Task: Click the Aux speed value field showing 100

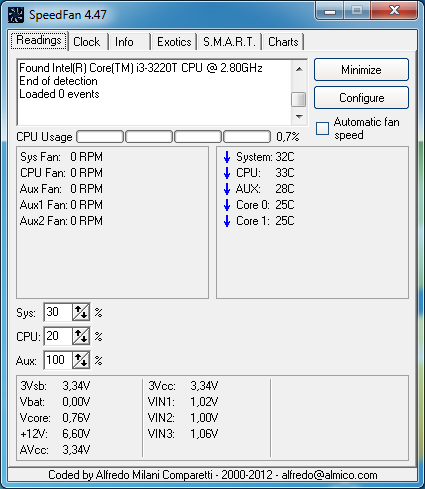Action: click(58, 360)
